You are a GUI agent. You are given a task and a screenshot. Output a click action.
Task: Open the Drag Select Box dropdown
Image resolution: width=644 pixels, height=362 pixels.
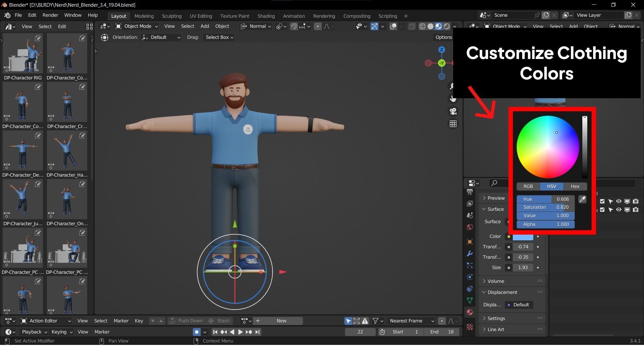pyautogui.click(x=219, y=37)
